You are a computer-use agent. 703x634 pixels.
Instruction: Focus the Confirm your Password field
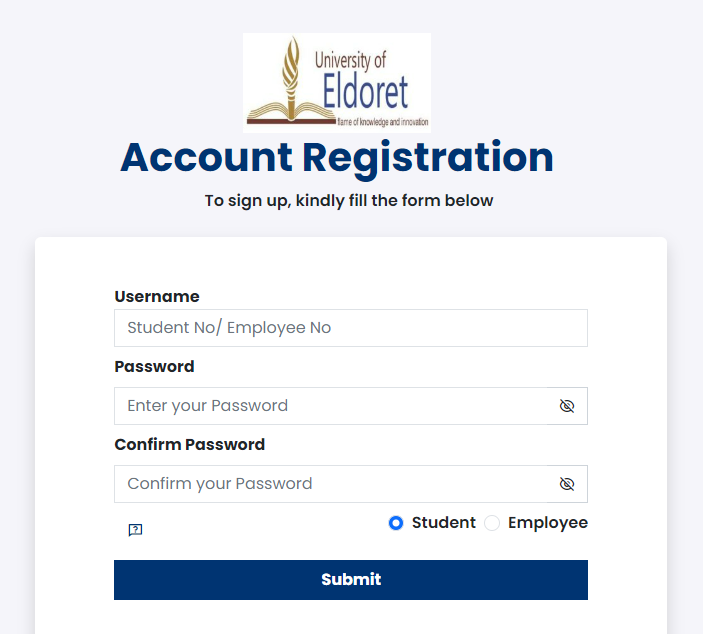330,484
